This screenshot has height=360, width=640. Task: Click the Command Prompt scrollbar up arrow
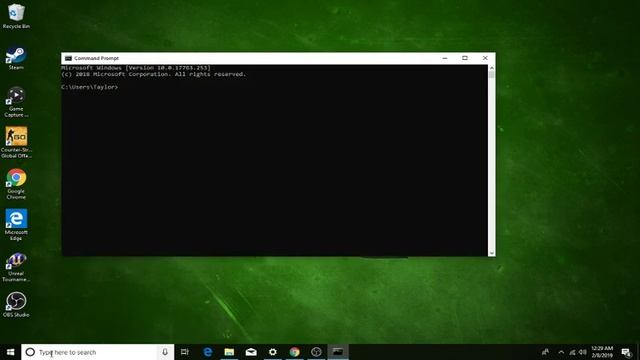(x=491, y=68)
